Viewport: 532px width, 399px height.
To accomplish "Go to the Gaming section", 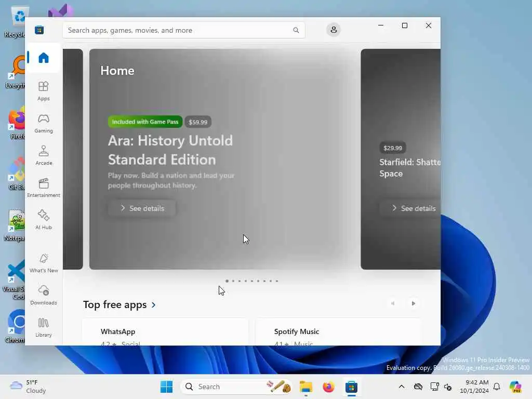I will (x=44, y=124).
